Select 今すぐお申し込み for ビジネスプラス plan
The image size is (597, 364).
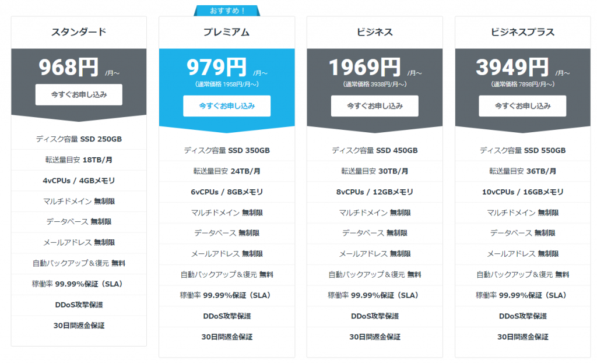[x=522, y=106]
